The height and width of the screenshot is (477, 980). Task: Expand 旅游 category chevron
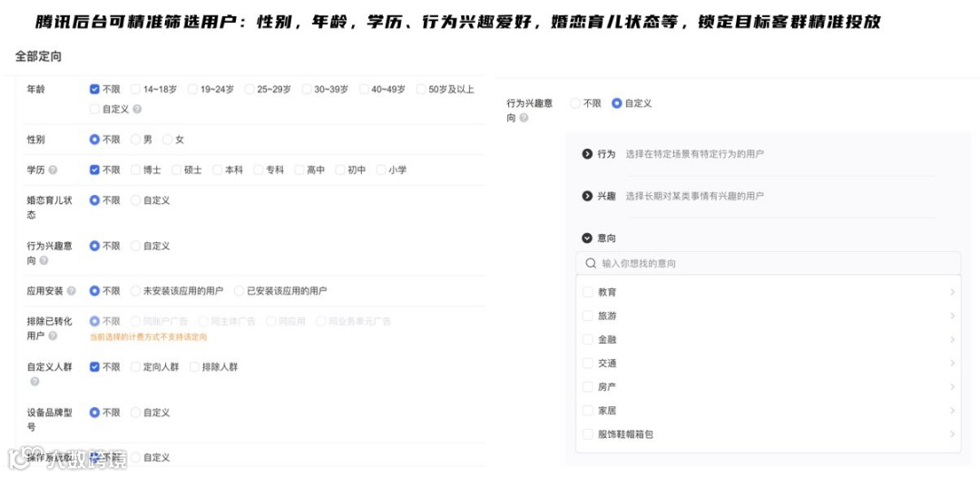(x=953, y=316)
